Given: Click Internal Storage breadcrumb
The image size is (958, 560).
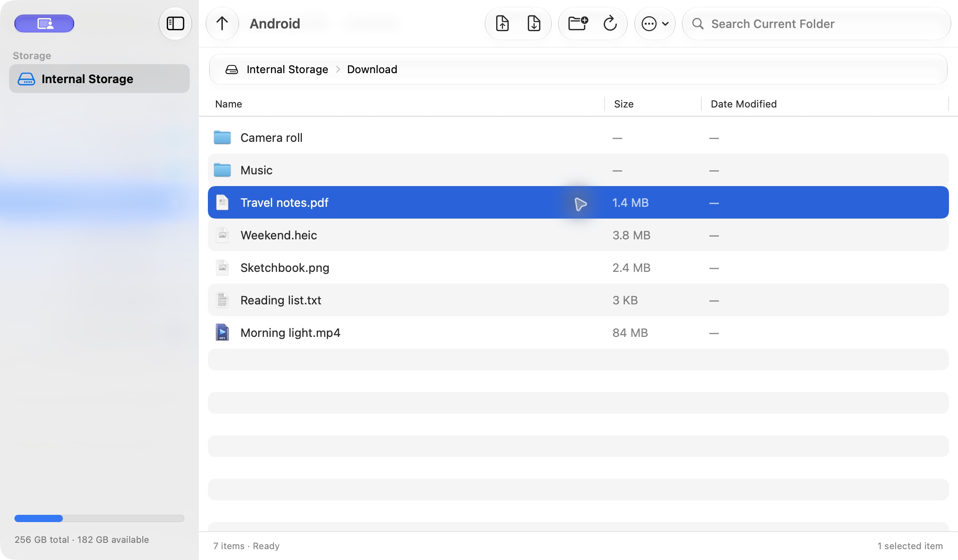Looking at the screenshot, I should click(287, 69).
